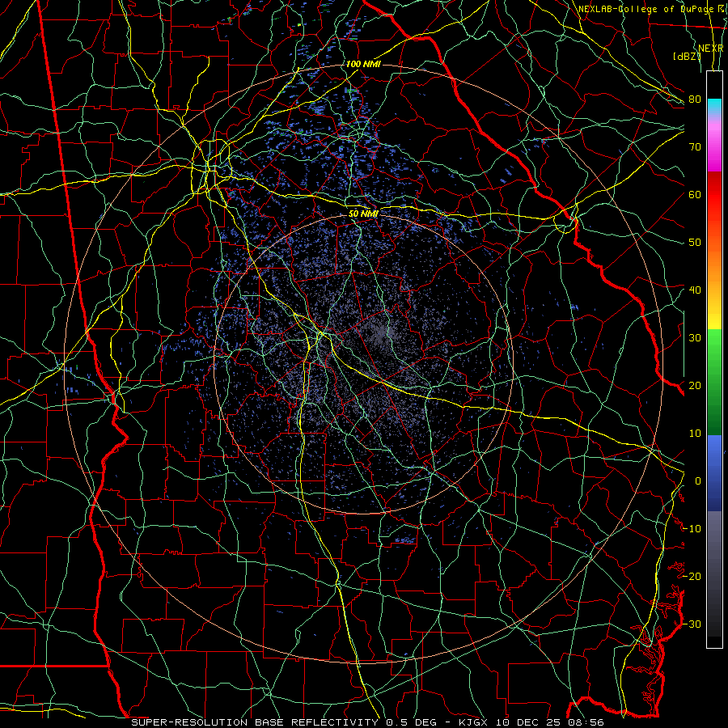The height and width of the screenshot is (728, 728).
Task: Click the KJGX station identifier
Action: click(x=472, y=722)
